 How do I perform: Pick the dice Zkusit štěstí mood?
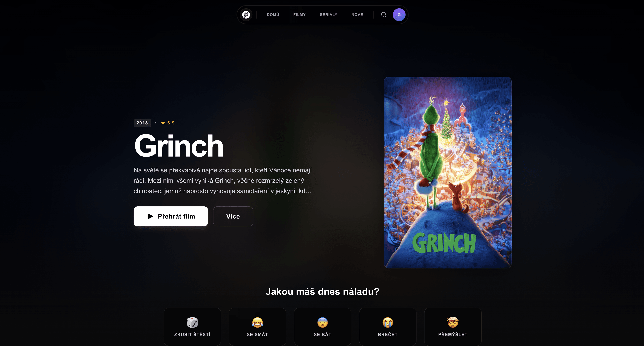[x=192, y=327]
